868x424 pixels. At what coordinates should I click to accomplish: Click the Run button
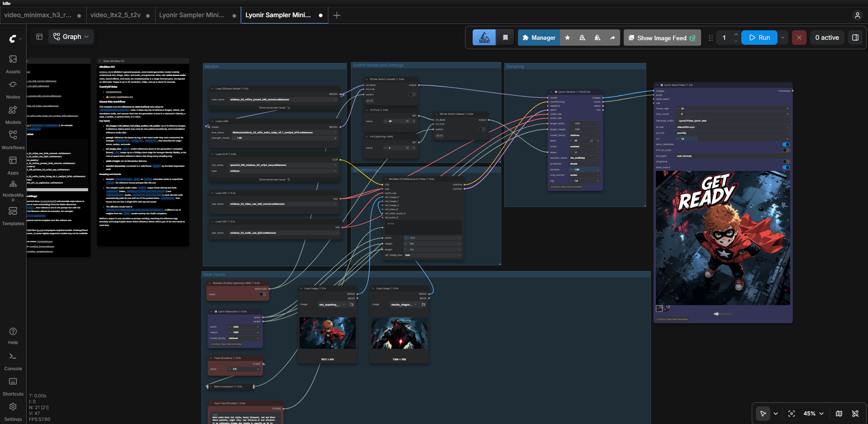pyautogui.click(x=759, y=38)
